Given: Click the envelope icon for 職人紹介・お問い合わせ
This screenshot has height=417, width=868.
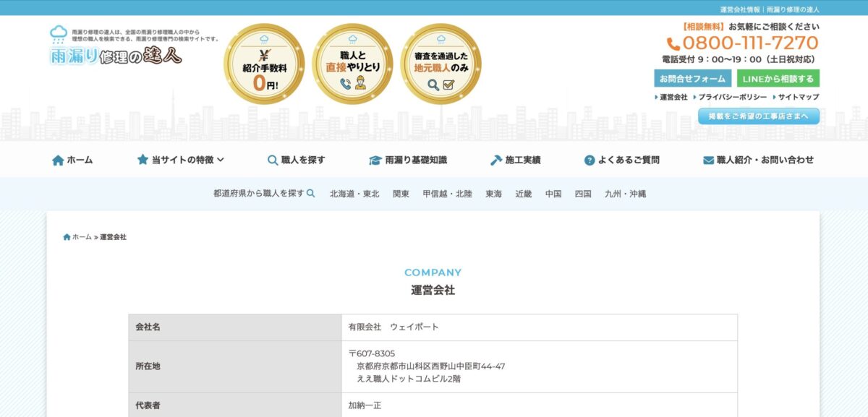Looking at the screenshot, I should point(708,160).
